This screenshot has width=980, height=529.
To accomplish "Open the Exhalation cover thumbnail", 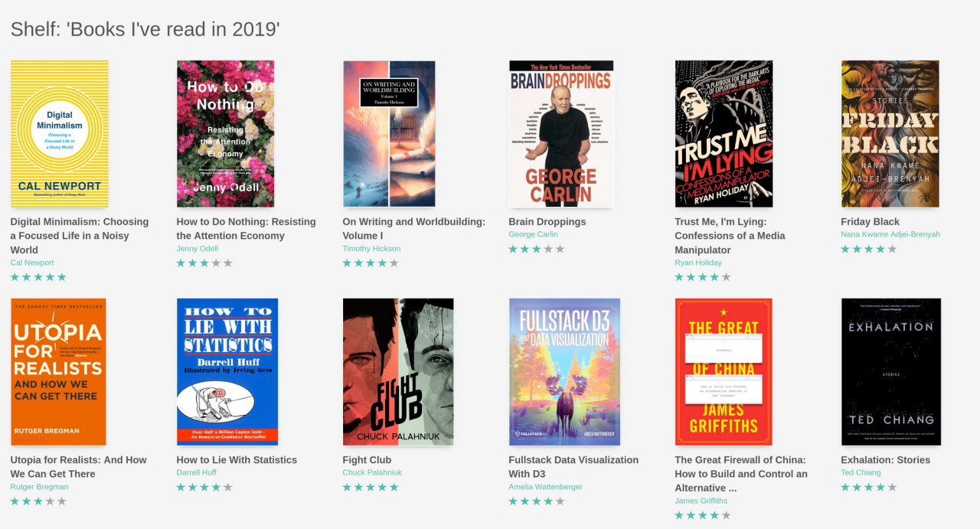I will click(x=890, y=372).
